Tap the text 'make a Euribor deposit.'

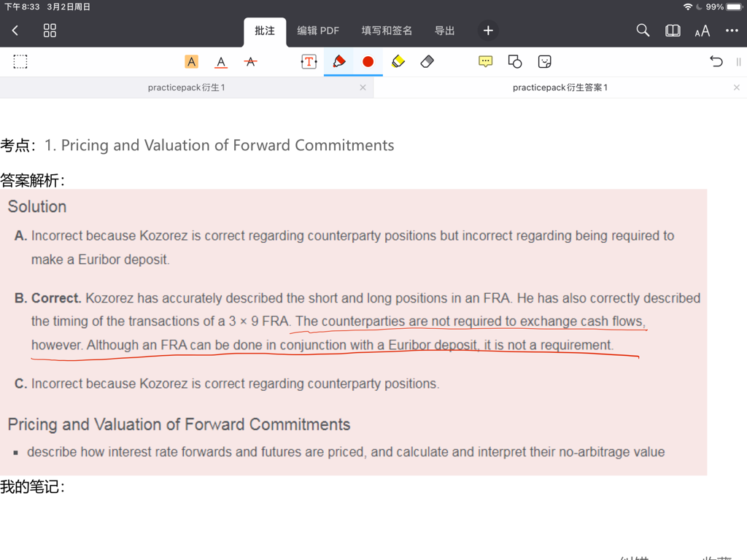pos(100,260)
